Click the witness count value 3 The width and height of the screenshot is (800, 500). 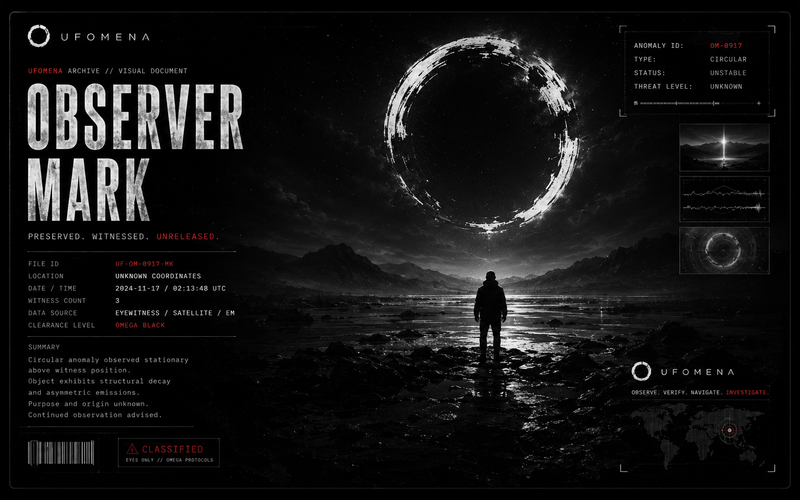pos(117,301)
